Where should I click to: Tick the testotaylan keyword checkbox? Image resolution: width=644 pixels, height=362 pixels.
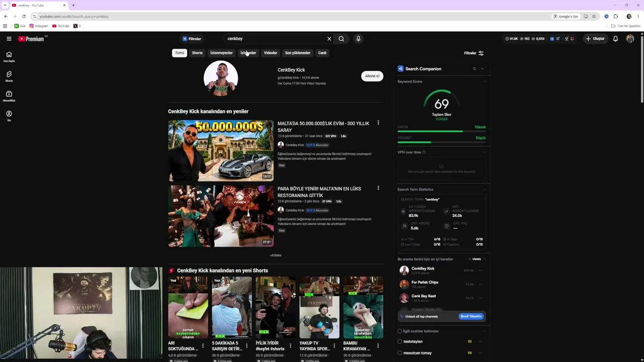400,341
